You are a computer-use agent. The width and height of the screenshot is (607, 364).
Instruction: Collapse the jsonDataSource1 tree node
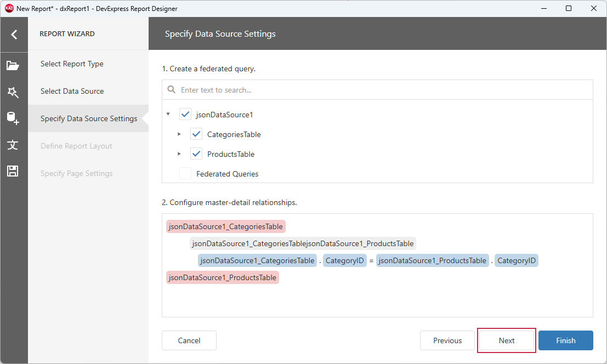[x=168, y=114]
